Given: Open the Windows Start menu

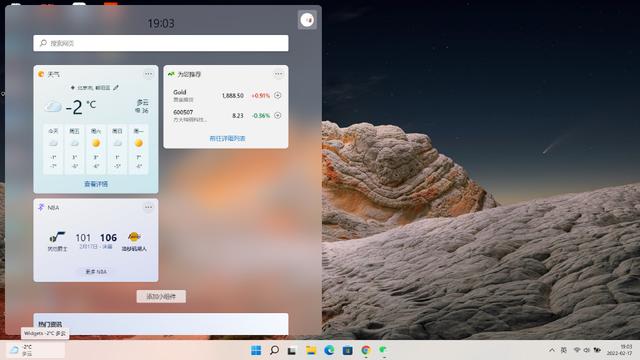Looking at the screenshot, I should point(256,350).
